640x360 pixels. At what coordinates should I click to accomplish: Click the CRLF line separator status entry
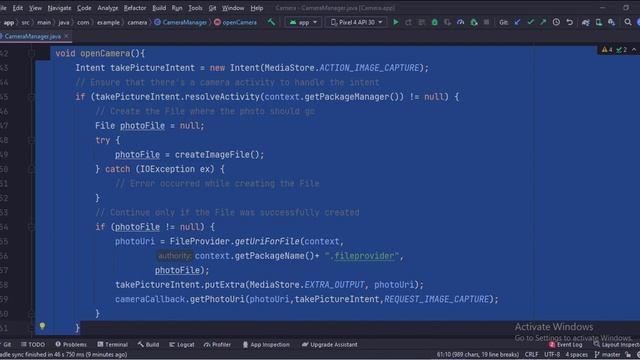531,355
